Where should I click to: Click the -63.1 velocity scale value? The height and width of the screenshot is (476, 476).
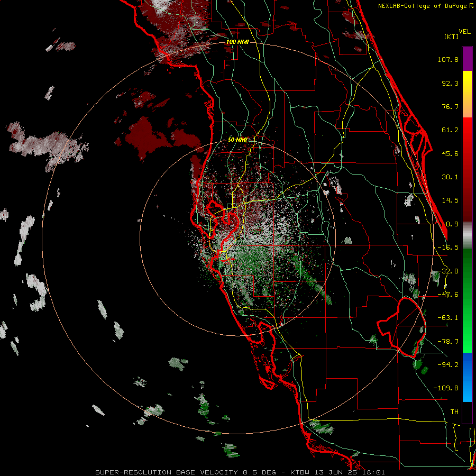point(448,318)
